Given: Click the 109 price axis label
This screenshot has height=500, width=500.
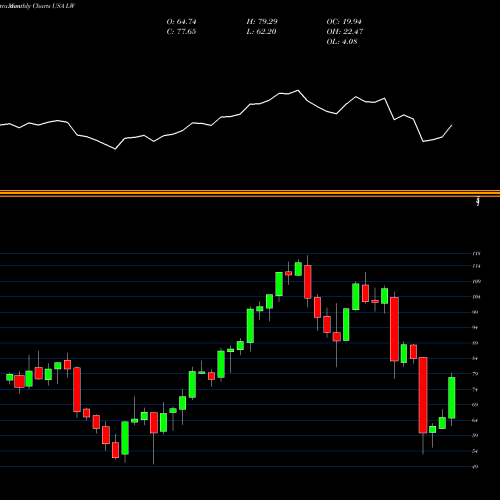Looking at the screenshot, I should click(x=476, y=281).
